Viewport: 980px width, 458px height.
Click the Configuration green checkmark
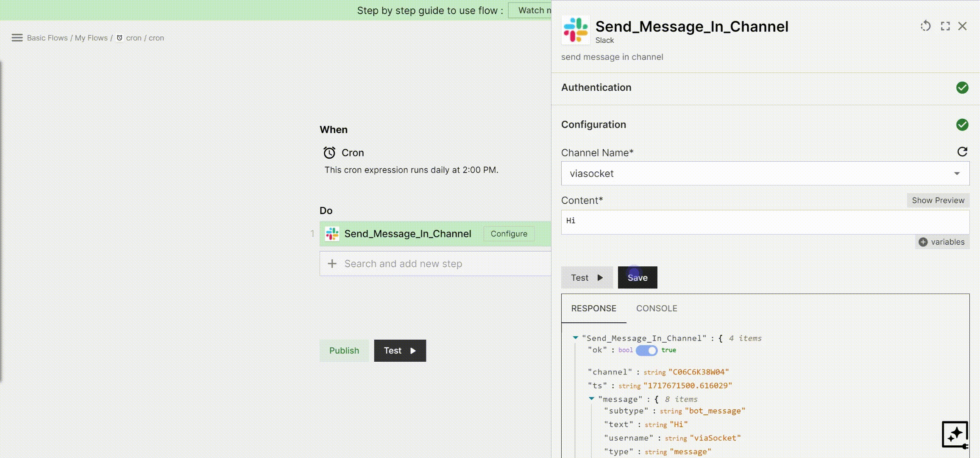(x=962, y=125)
